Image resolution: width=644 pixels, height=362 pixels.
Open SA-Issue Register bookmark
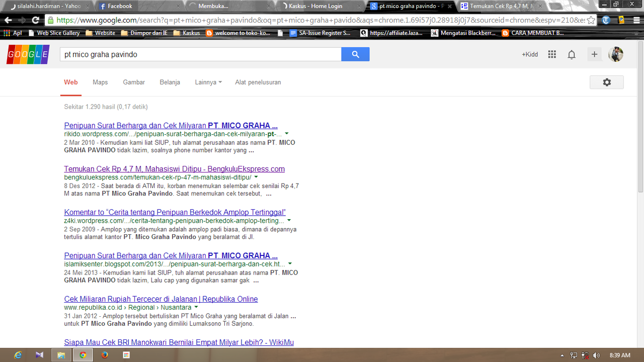[x=320, y=33]
